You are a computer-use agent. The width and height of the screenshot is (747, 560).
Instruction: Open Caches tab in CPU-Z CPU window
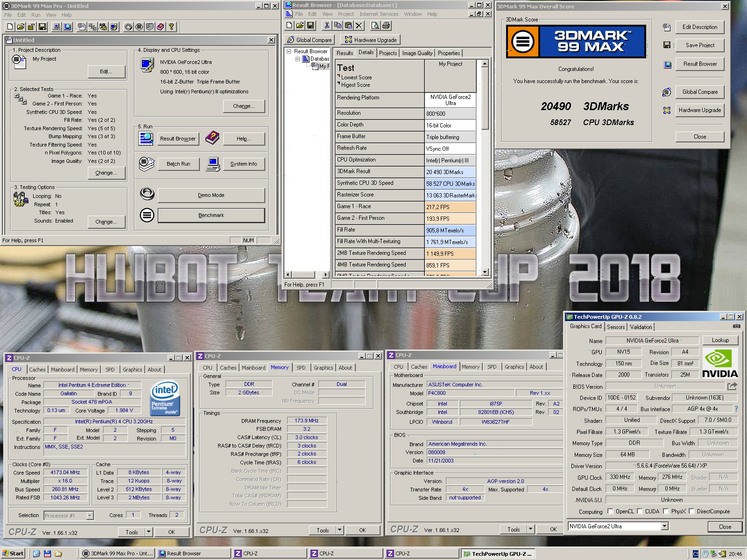pyautogui.click(x=37, y=370)
